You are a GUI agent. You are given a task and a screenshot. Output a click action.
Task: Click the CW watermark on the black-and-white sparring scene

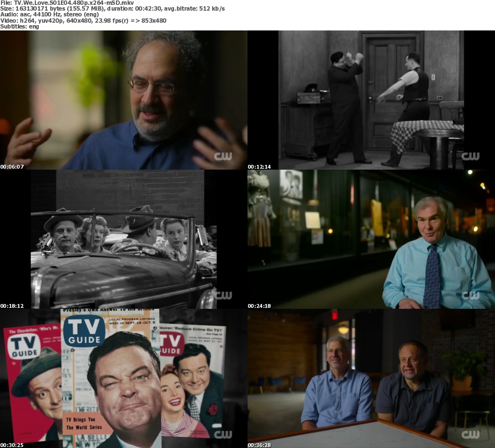(470, 156)
